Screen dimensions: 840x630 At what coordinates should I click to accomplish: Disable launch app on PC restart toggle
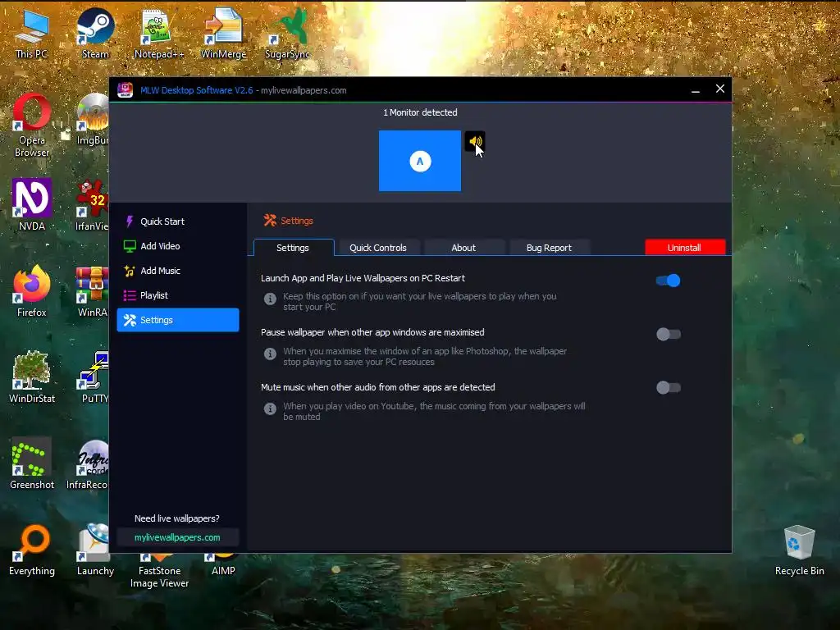669,281
